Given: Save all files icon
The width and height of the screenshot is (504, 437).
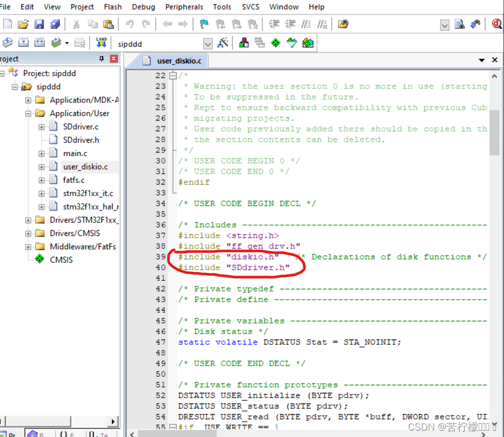Looking at the screenshot, I should click(x=55, y=24).
